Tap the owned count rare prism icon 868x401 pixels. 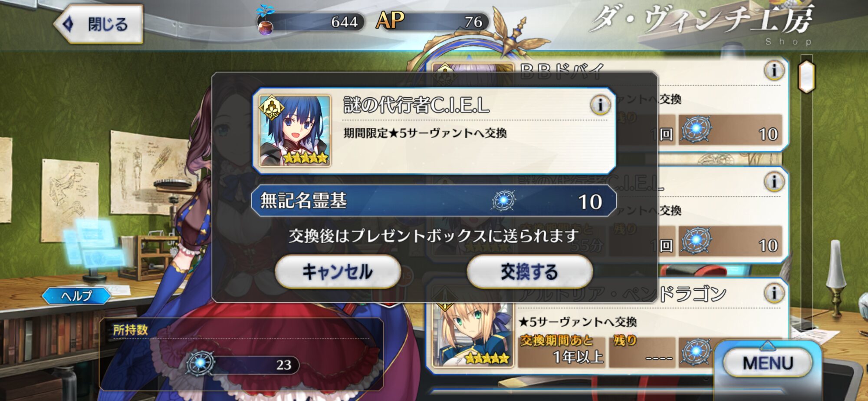pos(200,363)
